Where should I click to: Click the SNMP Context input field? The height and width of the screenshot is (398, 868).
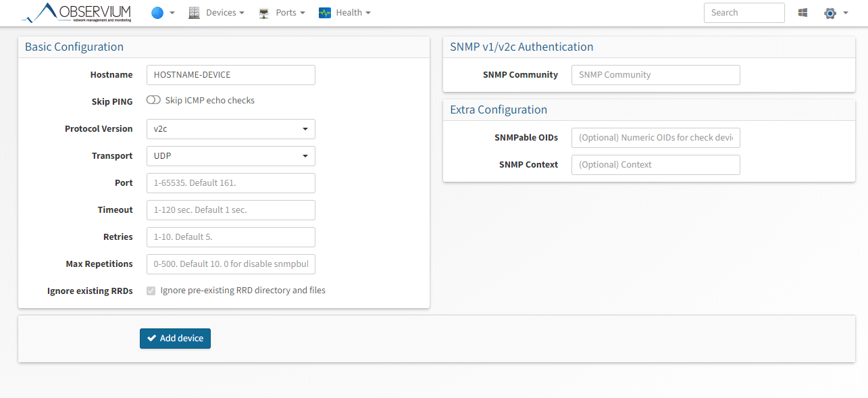(x=655, y=165)
